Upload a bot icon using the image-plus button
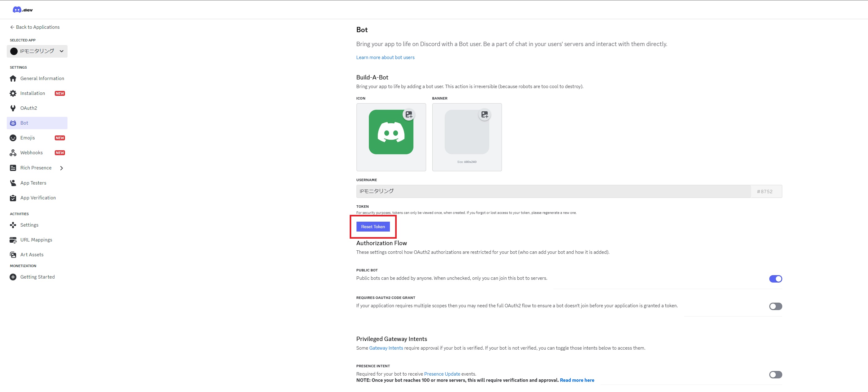The width and height of the screenshot is (868, 392). (x=409, y=114)
